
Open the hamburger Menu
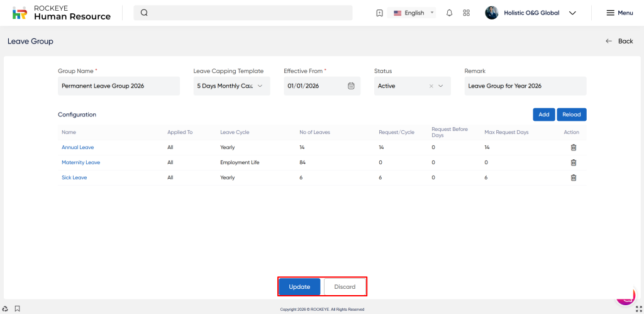coord(619,13)
